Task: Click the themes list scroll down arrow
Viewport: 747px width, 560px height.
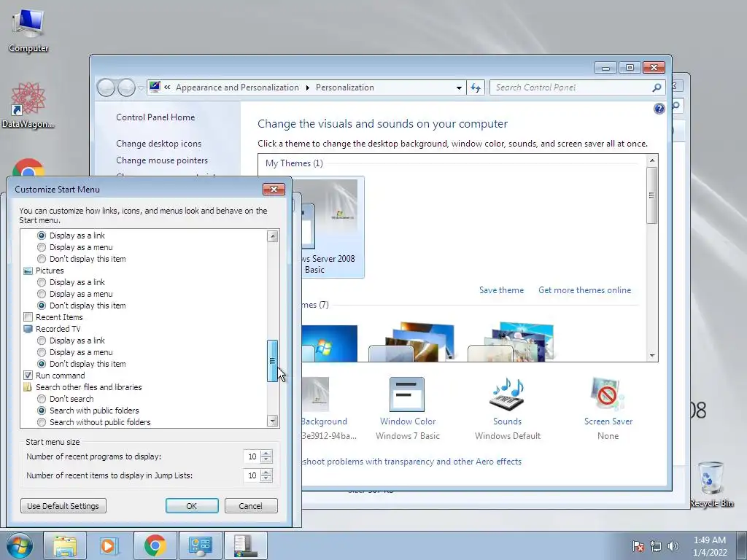Action: coord(651,356)
